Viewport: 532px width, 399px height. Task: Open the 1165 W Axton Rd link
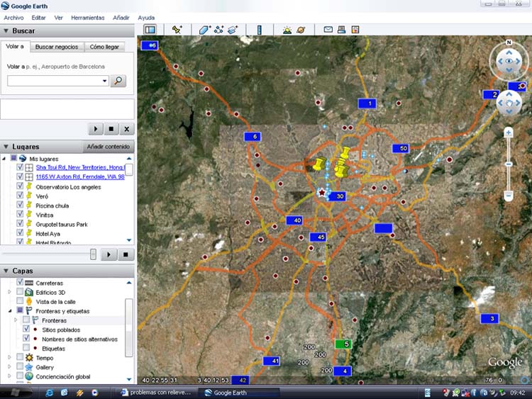pyautogui.click(x=80, y=176)
